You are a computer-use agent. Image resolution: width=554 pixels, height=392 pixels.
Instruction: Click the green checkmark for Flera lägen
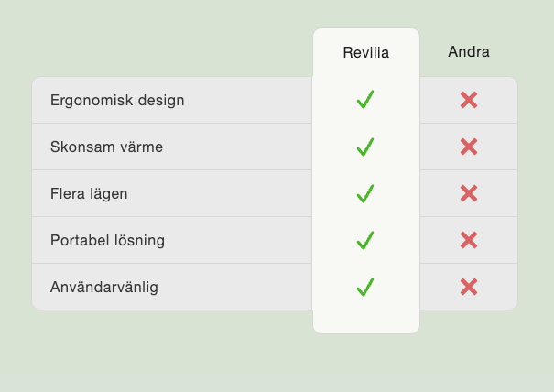point(365,193)
